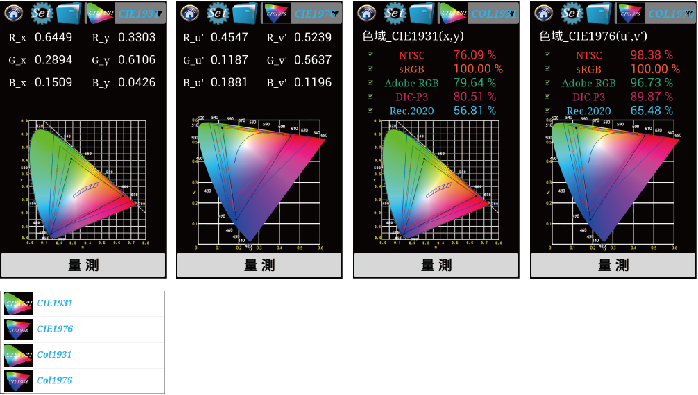This screenshot has height=395, width=698.
Task: Open folder icon in COL1931 panel
Action: click(x=422, y=13)
